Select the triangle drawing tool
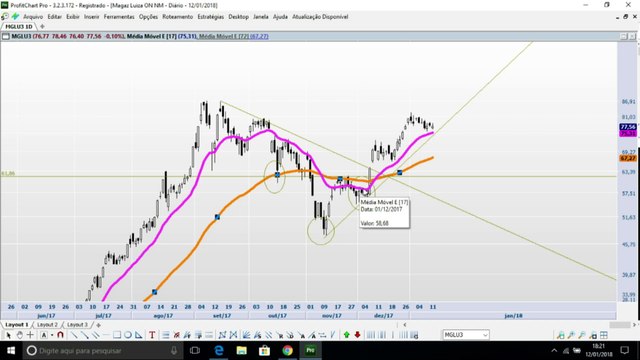640x360 pixels. pos(139,335)
